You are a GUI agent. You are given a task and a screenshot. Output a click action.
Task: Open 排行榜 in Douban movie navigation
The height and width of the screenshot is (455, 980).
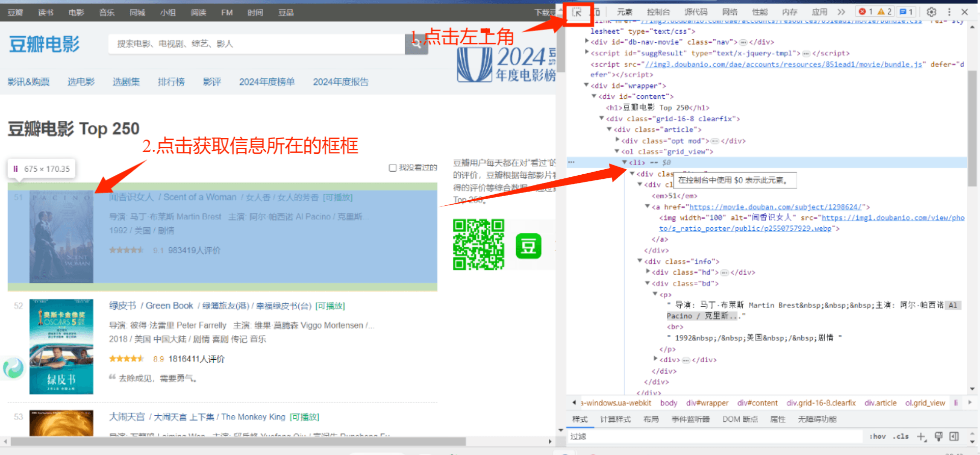pos(171,82)
